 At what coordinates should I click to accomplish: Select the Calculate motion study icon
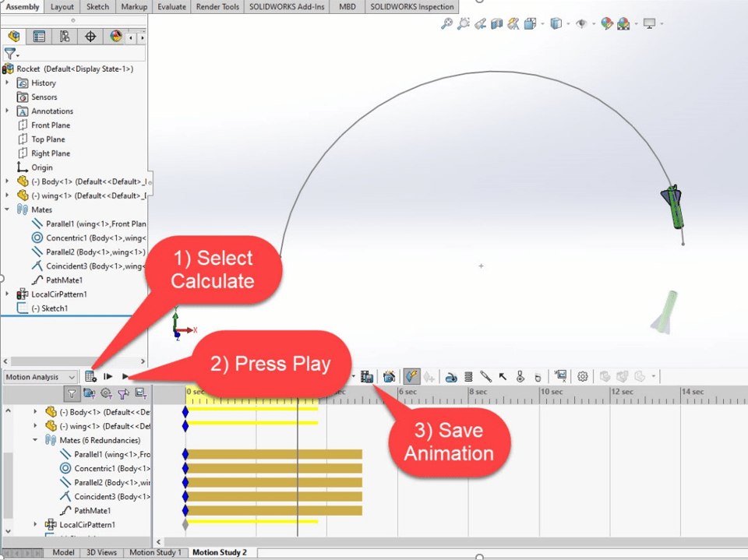91,376
